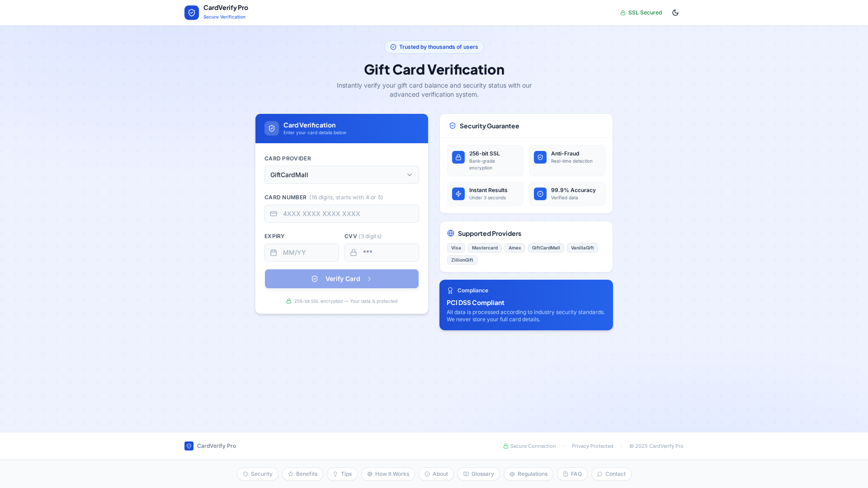This screenshot has width=868, height=488.
Task: Focus the Card Number input field
Action: click(x=342, y=214)
